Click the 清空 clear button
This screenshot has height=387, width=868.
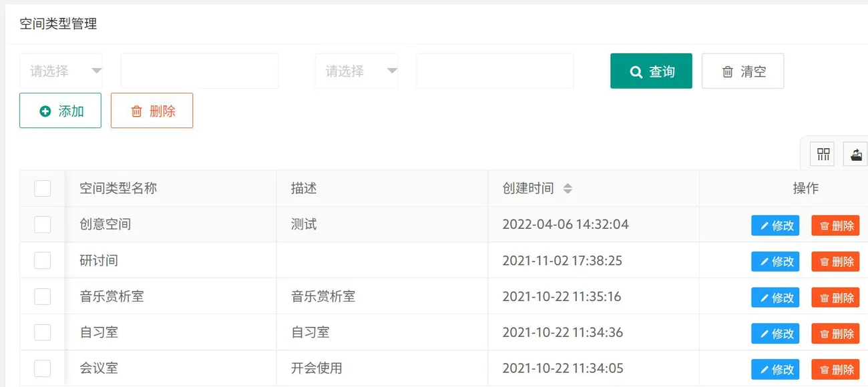pyautogui.click(x=742, y=71)
